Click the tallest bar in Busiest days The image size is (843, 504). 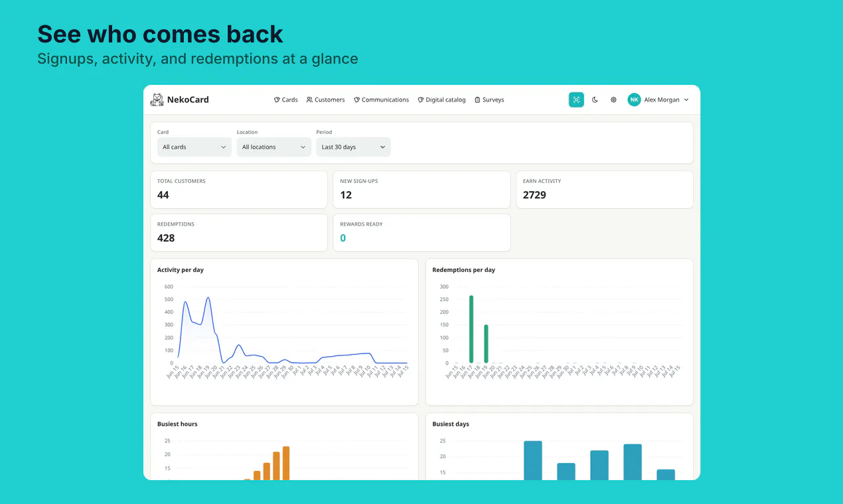[x=533, y=460]
